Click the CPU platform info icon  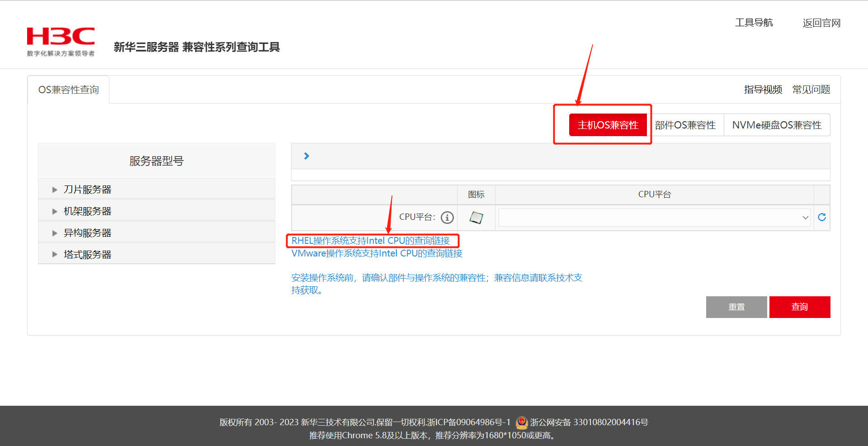[x=447, y=218]
